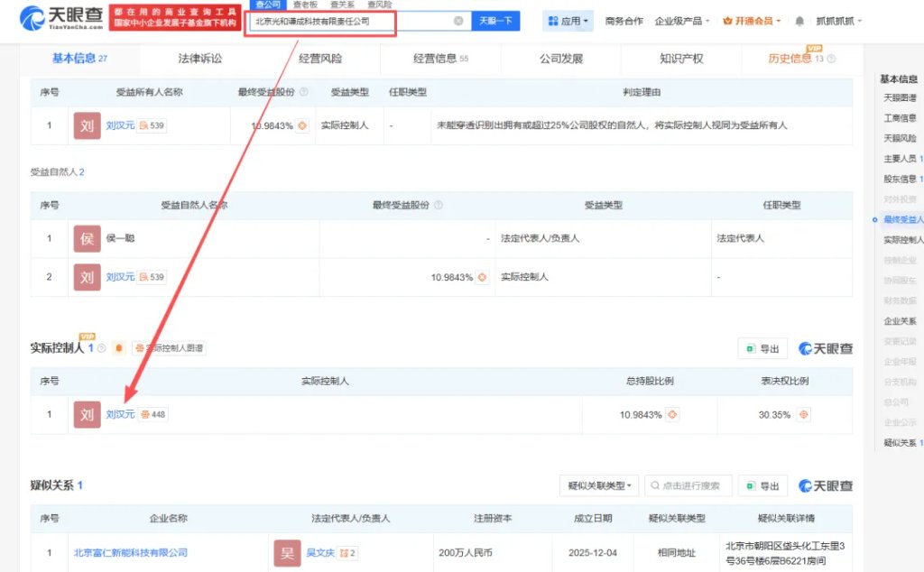924x572 pixels.
Task: Click the 侯一聪 avatar in beneficiary table
Action: coord(87,239)
